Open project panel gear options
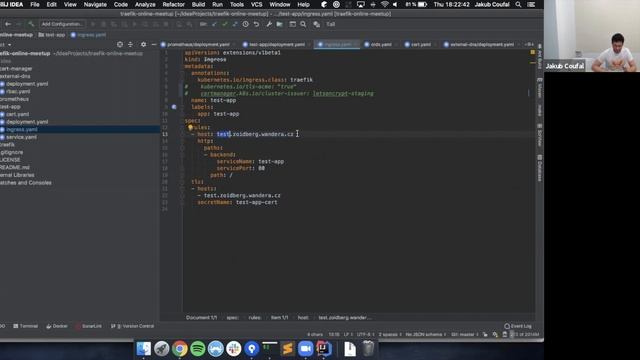The width and height of the screenshot is (640, 360). [143, 44]
